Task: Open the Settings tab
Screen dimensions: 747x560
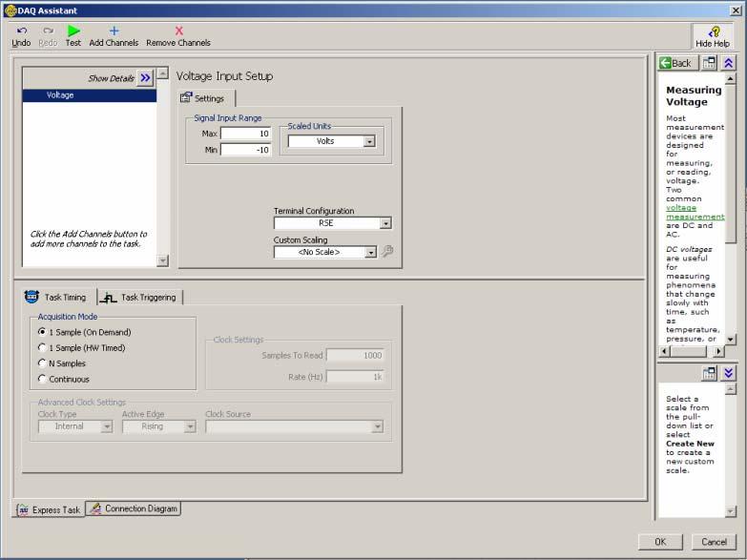Action: click(x=207, y=98)
